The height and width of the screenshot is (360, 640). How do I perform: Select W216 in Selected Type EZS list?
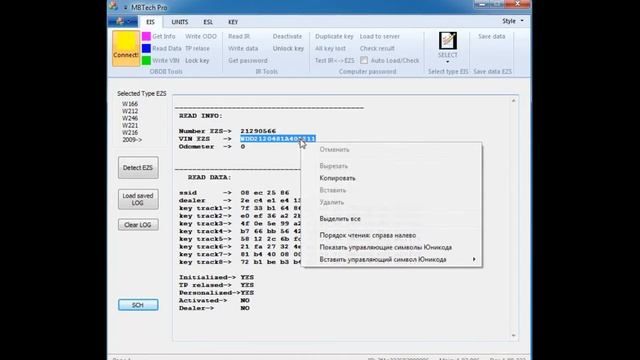pos(130,133)
